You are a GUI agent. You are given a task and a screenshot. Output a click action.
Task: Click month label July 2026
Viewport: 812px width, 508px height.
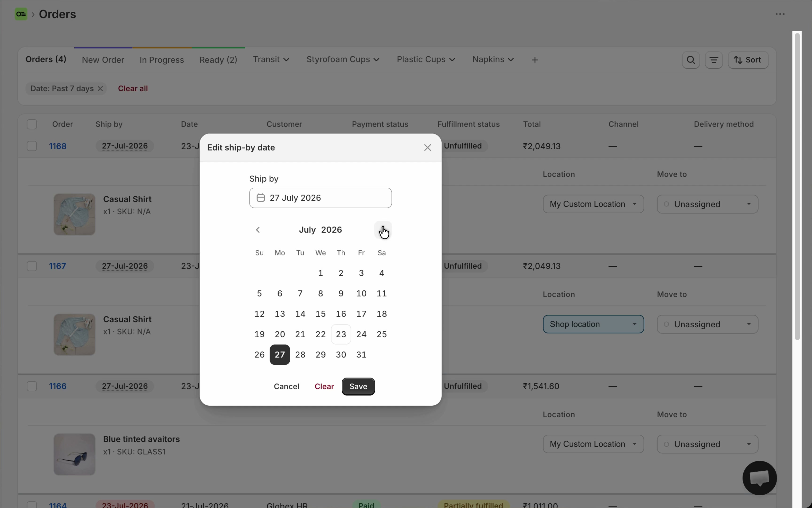point(320,230)
